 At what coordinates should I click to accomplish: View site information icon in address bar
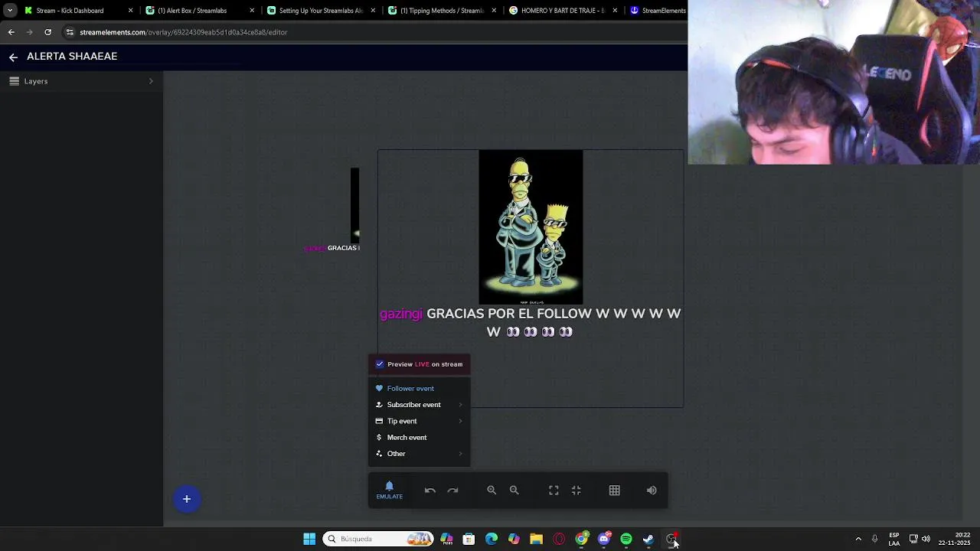70,32
